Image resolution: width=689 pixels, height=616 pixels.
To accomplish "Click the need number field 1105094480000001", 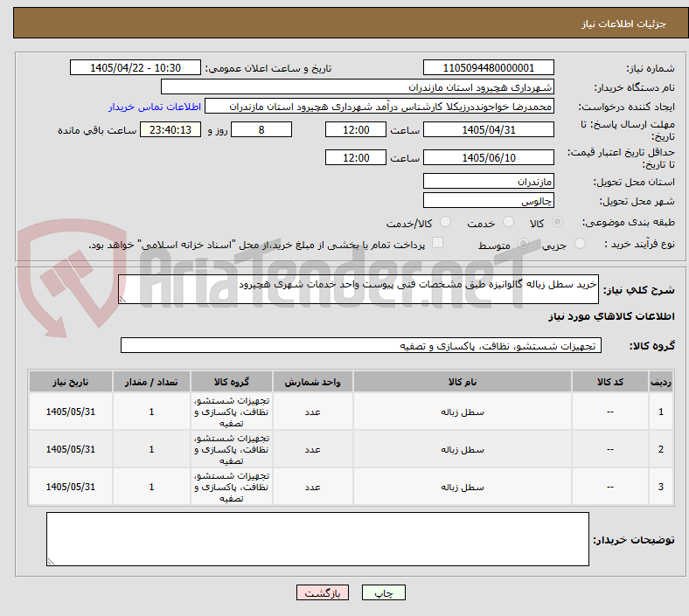I will click(488, 67).
